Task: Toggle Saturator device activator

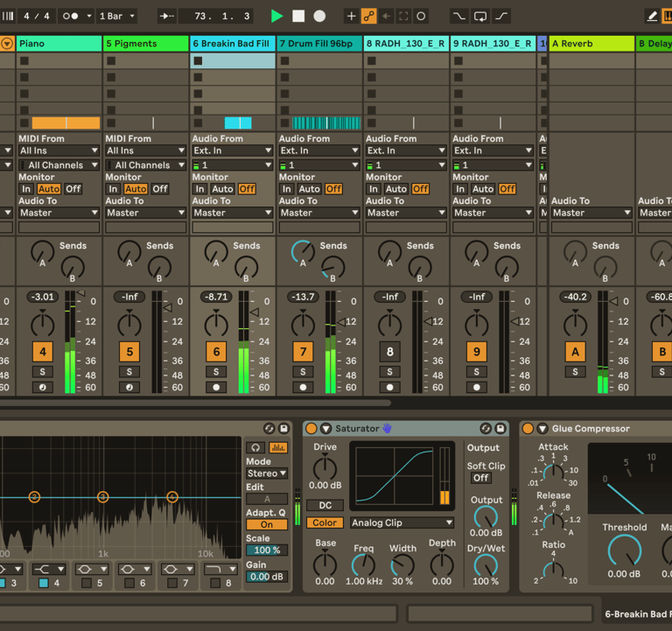Action: tap(311, 428)
